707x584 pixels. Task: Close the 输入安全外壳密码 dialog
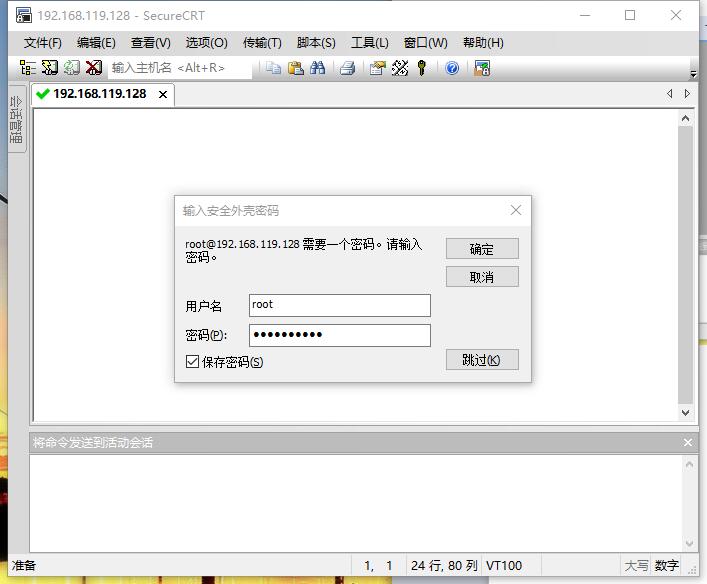[516, 210]
